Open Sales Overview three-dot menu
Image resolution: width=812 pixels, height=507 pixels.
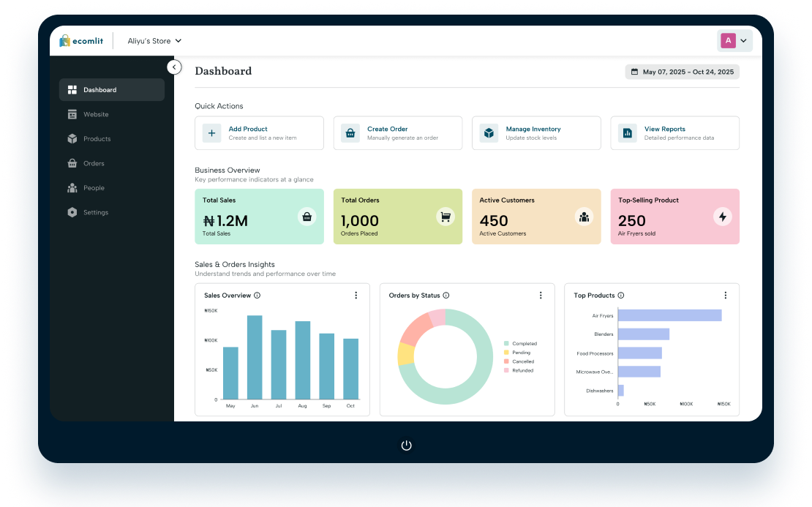coord(356,295)
